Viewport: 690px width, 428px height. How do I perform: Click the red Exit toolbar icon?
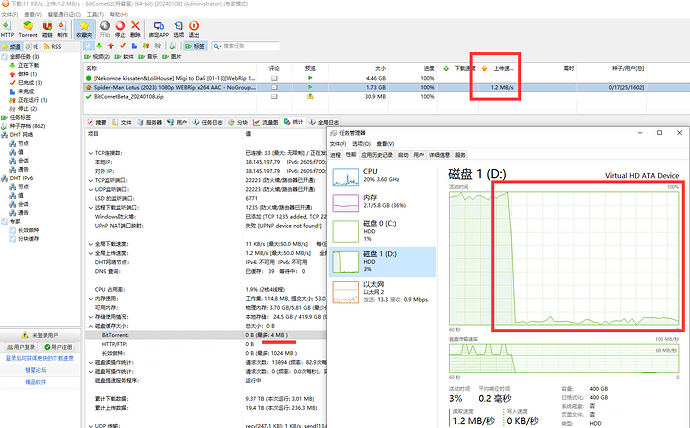click(x=194, y=29)
